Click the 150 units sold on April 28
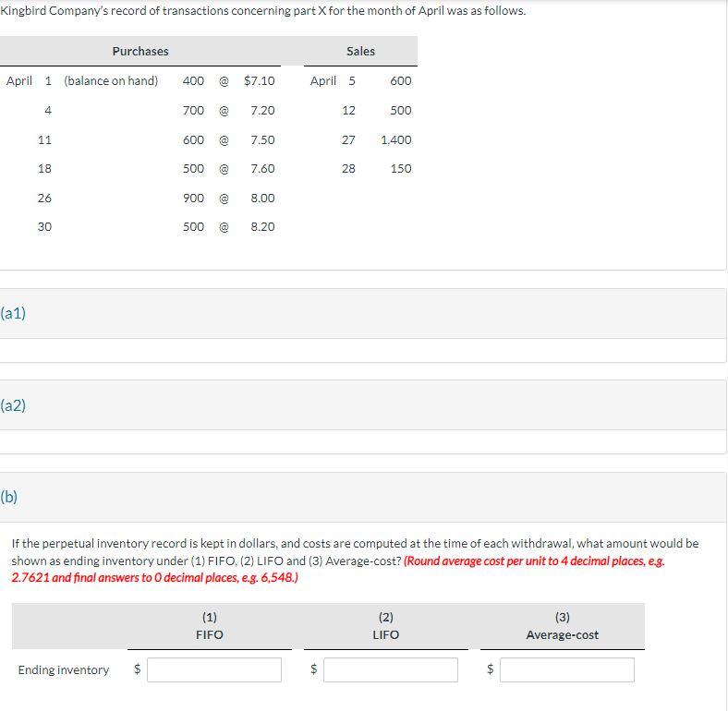 click(x=401, y=168)
